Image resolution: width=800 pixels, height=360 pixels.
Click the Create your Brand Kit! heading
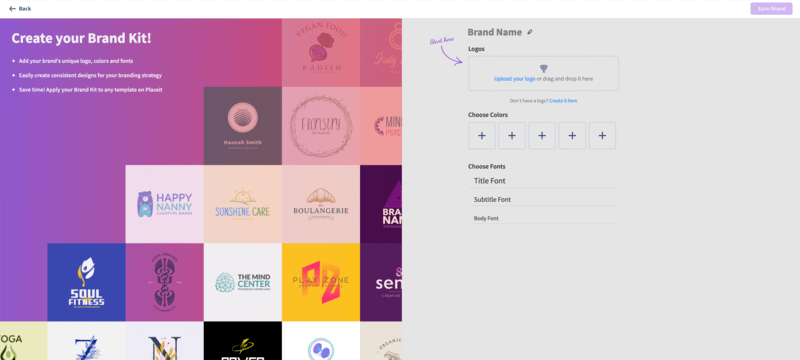click(x=82, y=38)
